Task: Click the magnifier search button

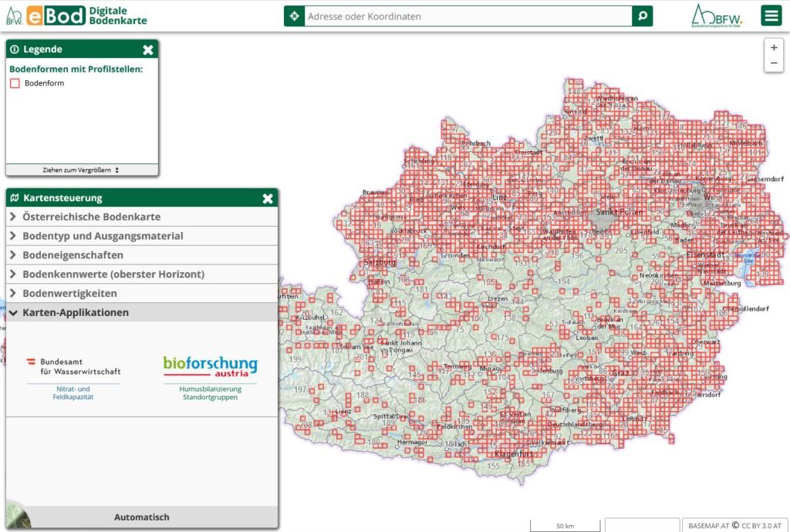Action: tap(642, 16)
